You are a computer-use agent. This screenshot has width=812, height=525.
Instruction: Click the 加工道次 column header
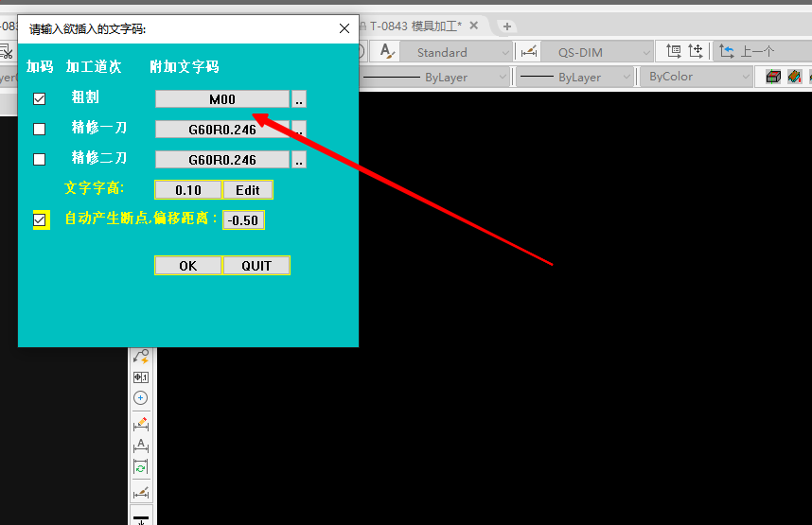click(94, 67)
